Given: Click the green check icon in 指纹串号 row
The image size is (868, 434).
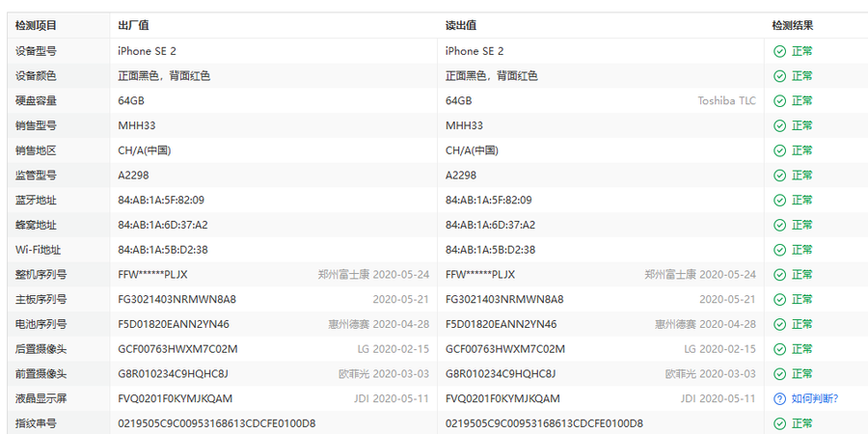Looking at the screenshot, I should pyautogui.click(x=779, y=424).
